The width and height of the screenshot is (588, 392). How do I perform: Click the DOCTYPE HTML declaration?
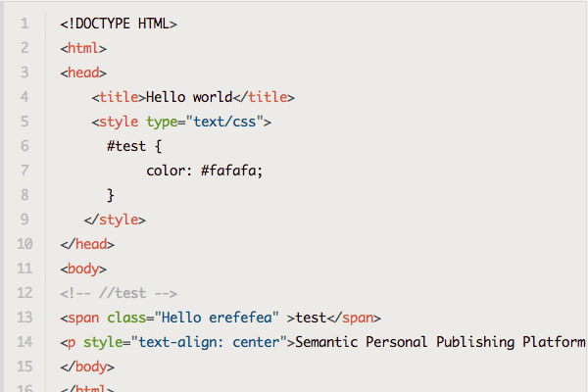coord(119,24)
